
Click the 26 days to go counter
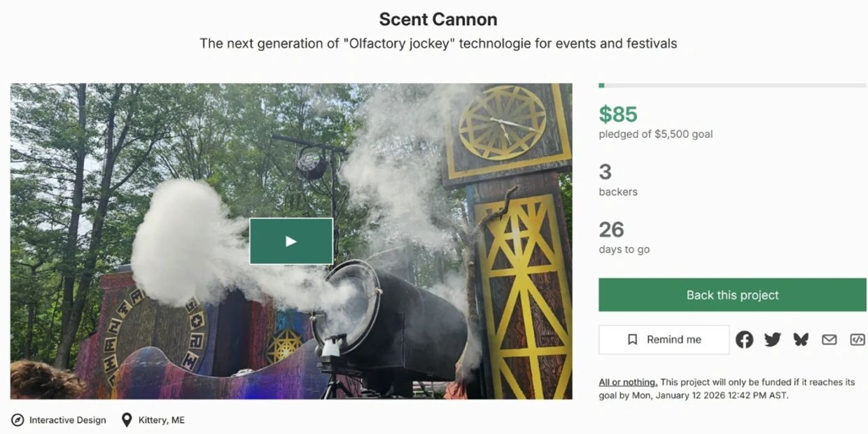click(x=612, y=230)
